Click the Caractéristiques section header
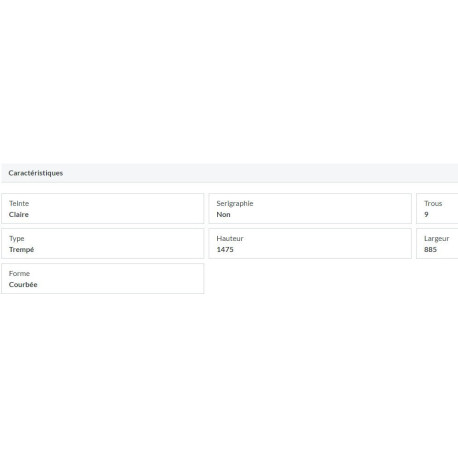 (x=229, y=173)
